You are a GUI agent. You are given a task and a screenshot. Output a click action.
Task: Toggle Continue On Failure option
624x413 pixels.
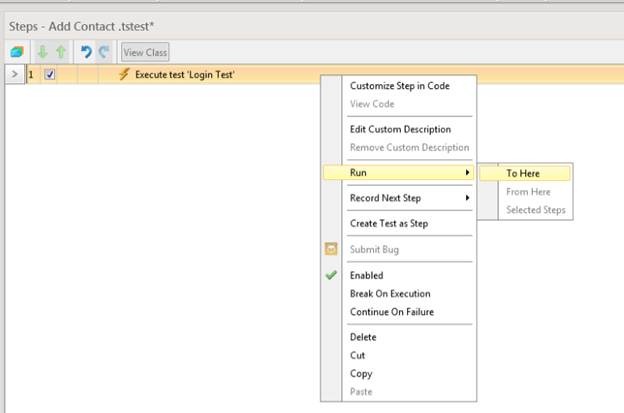pos(392,312)
